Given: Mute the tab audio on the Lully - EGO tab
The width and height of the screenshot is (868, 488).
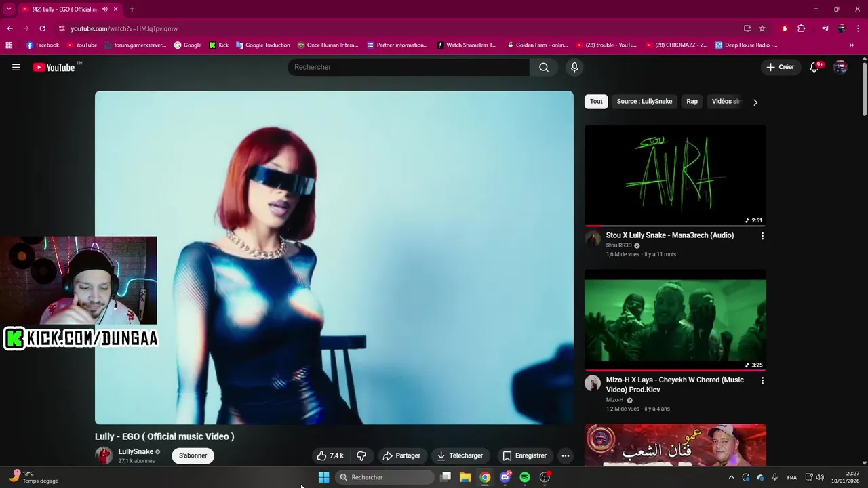Looking at the screenshot, I should click(x=104, y=9).
